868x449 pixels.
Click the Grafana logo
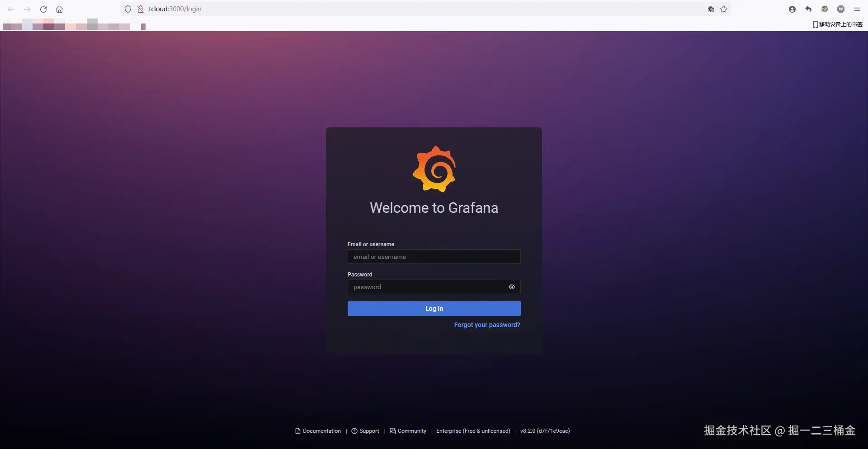pyautogui.click(x=434, y=169)
